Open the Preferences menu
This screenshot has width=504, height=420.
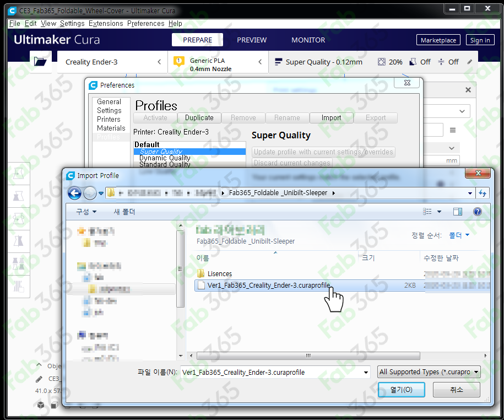[145, 24]
